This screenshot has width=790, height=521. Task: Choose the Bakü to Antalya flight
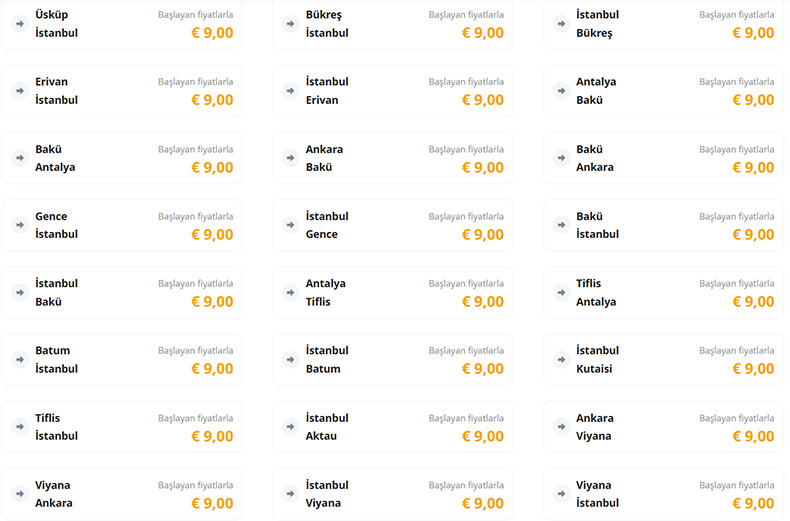pos(121,158)
